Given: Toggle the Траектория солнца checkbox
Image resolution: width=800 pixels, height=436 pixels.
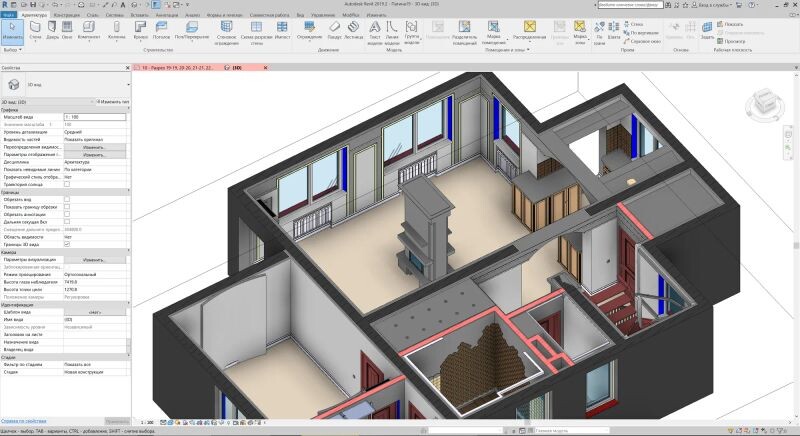Looking at the screenshot, I should pyautogui.click(x=67, y=184).
